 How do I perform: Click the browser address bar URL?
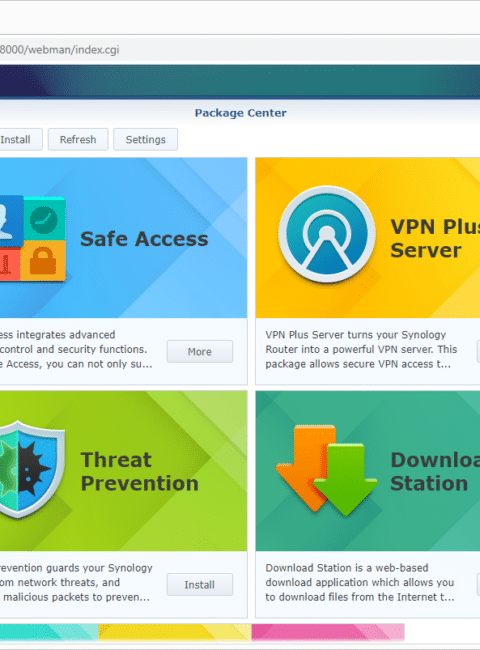[x=60, y=50]
